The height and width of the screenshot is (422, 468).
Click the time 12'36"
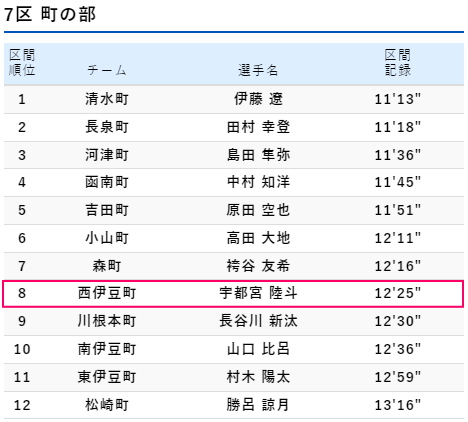coord(398,349)
